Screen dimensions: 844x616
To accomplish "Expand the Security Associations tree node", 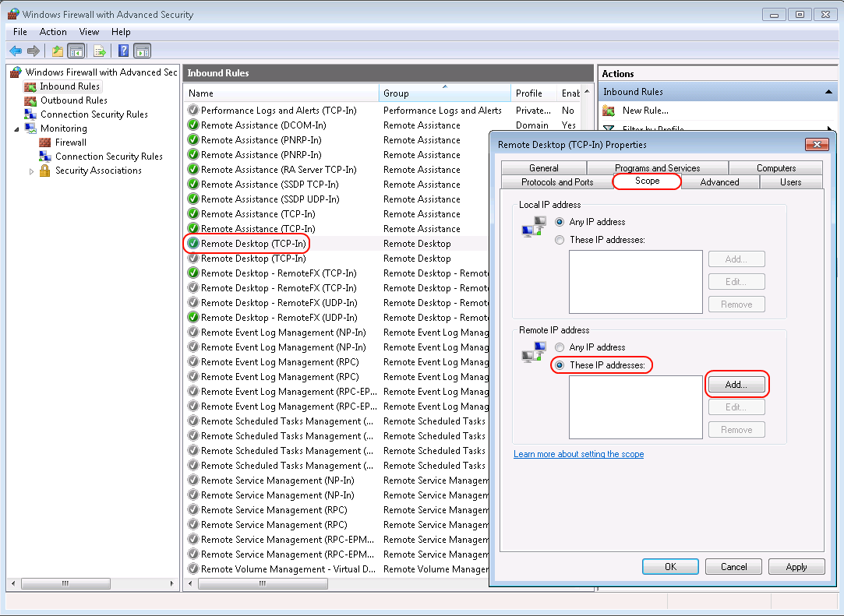I will tap(32, 171).
